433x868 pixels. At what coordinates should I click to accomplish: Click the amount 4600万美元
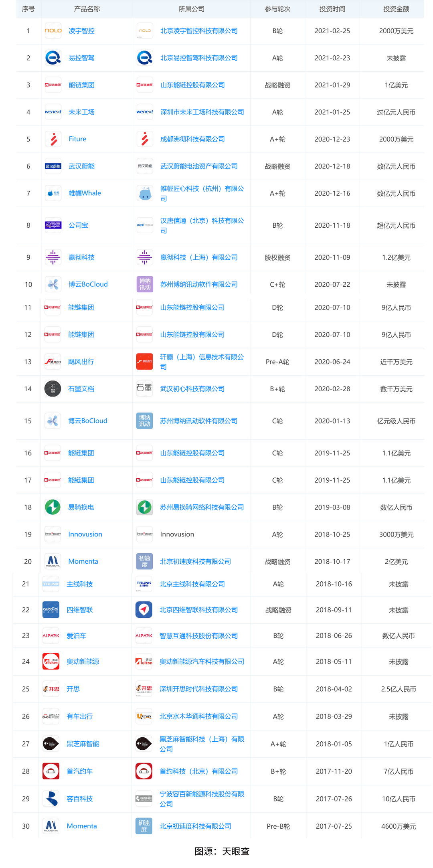coord(399,826)
